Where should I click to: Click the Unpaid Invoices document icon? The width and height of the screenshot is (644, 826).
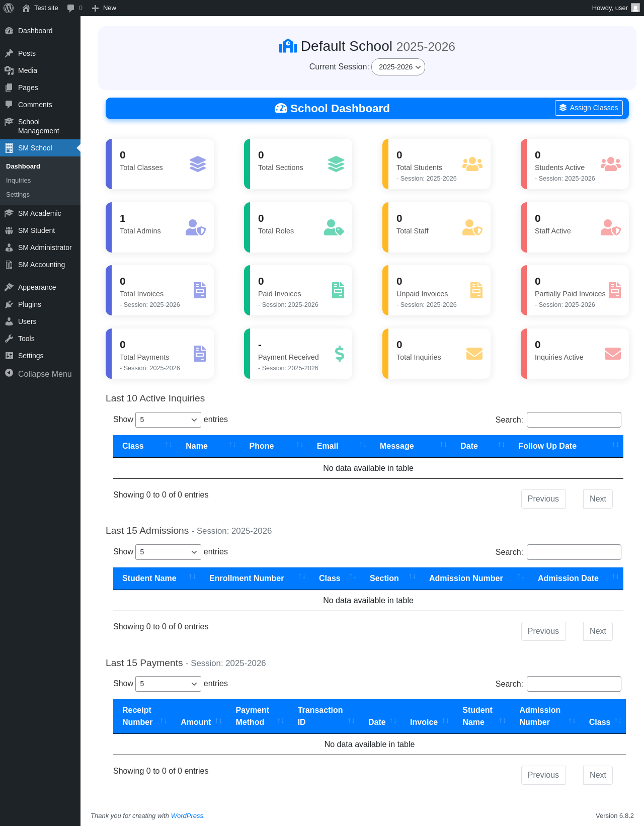point(476,290)
